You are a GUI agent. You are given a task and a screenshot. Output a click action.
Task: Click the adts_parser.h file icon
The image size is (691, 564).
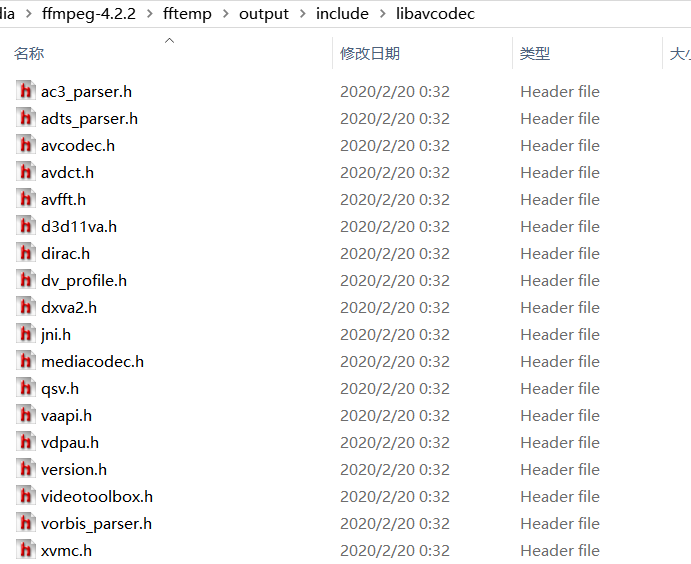pos(26,118)
